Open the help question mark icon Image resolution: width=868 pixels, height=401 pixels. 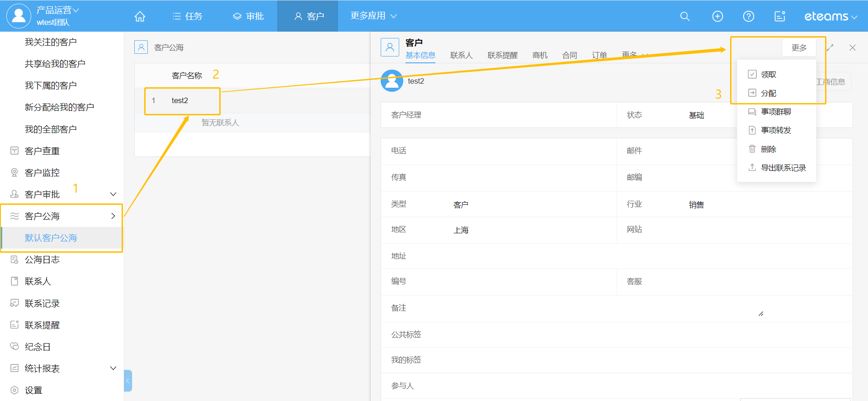click(749, 17)
